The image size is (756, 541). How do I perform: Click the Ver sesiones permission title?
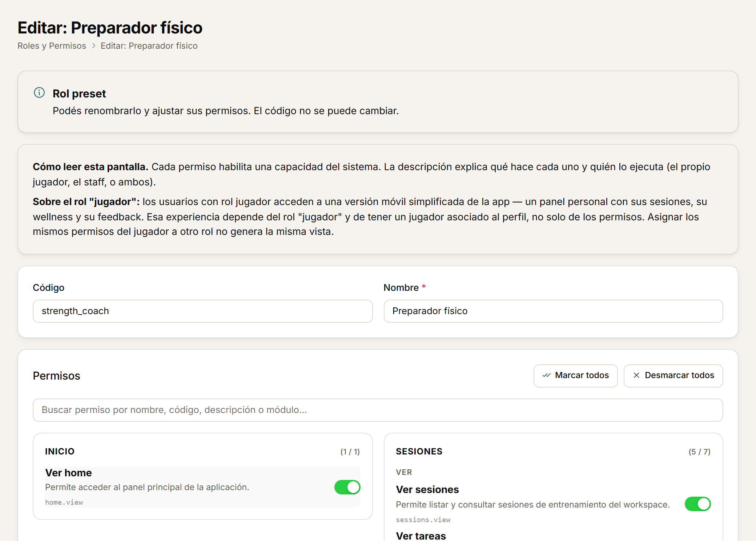[427, 489]
